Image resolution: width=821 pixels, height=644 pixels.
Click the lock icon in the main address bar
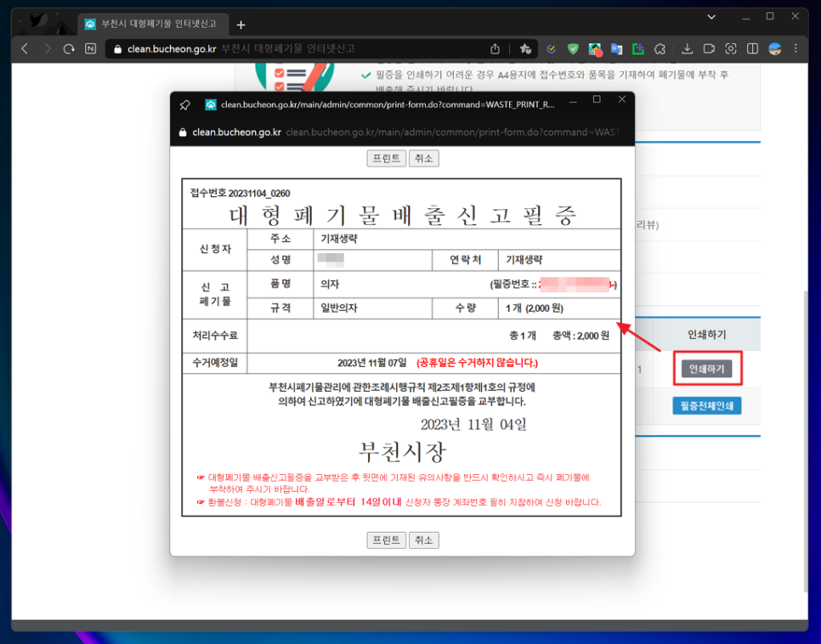(x=117, y=48)
